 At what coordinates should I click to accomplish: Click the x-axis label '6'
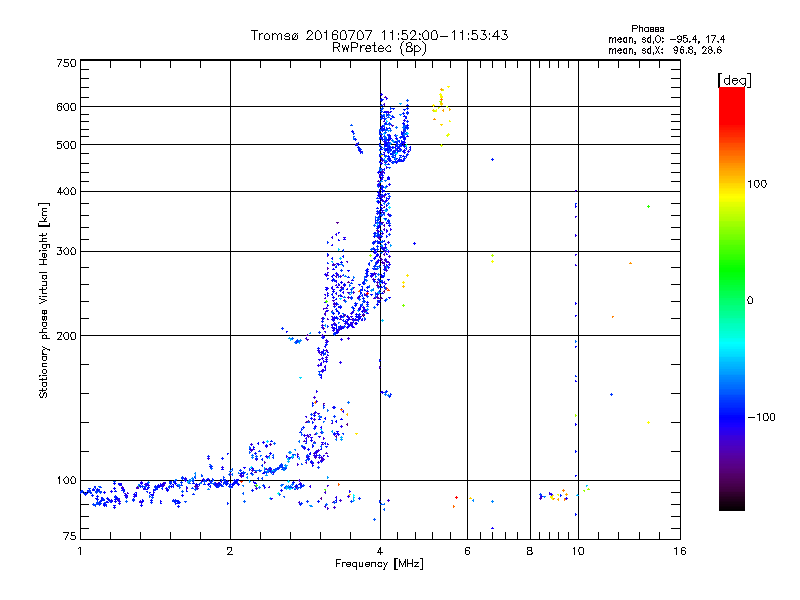click(x=467, y=551)
